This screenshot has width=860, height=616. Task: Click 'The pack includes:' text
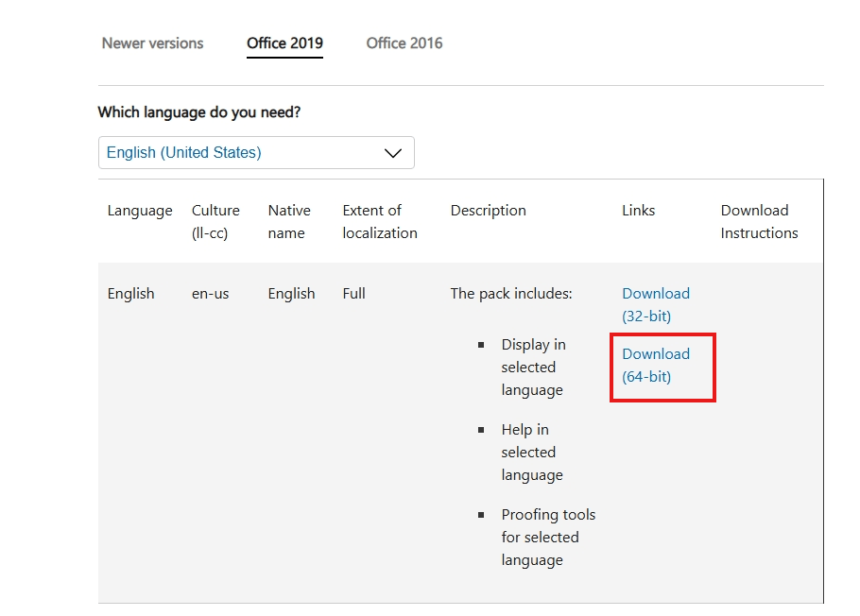pyautogui.click(x=511, y=294)
